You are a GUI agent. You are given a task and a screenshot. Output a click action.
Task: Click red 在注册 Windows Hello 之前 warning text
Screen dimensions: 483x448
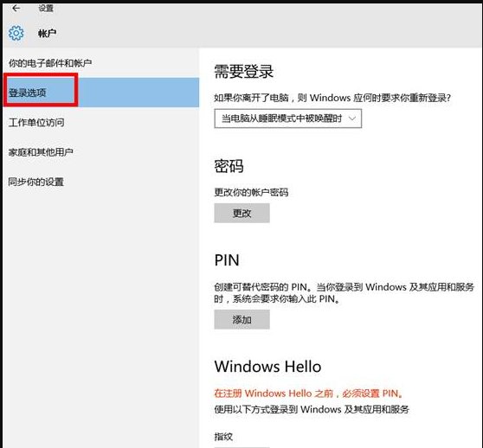click(x=308, y=394)
